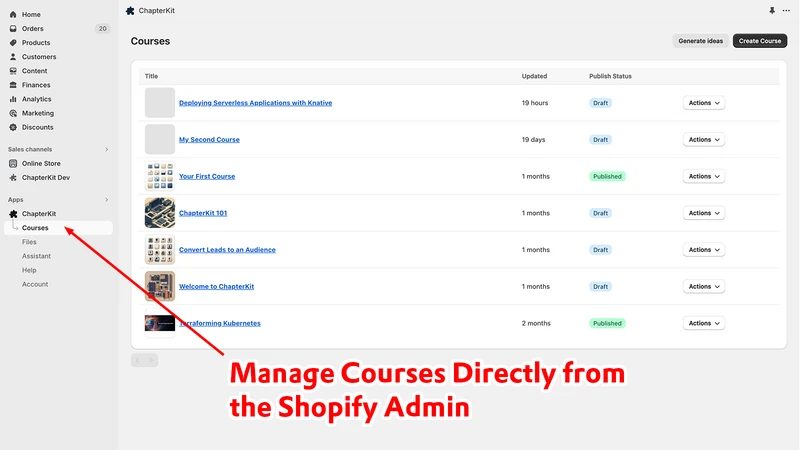
Task: Open the Your First Course link
Action: click(x=207, y=177)
